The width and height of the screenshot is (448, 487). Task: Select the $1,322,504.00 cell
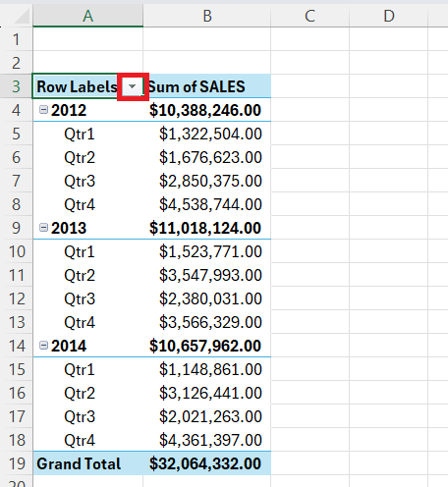(x=207, y=134)
